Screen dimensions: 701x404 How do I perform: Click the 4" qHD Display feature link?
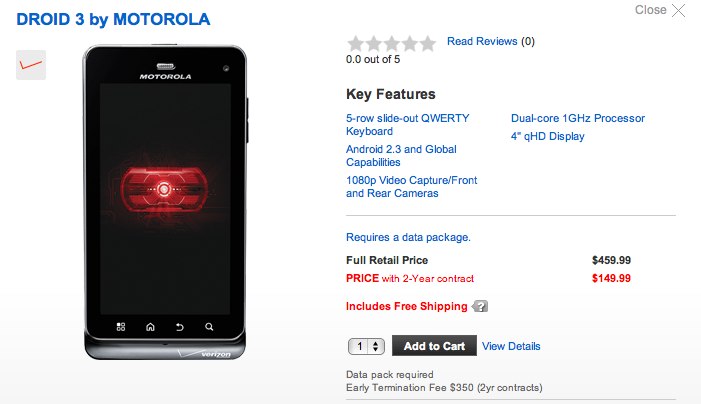548,136
